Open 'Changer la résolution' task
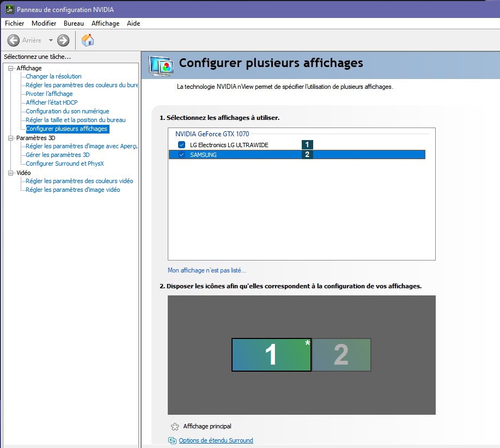 [53, 77]
